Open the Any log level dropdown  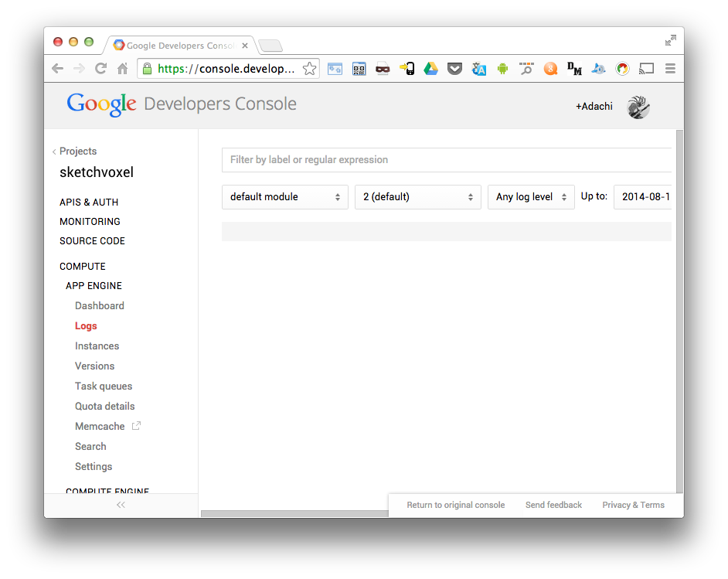coord(531,197)
